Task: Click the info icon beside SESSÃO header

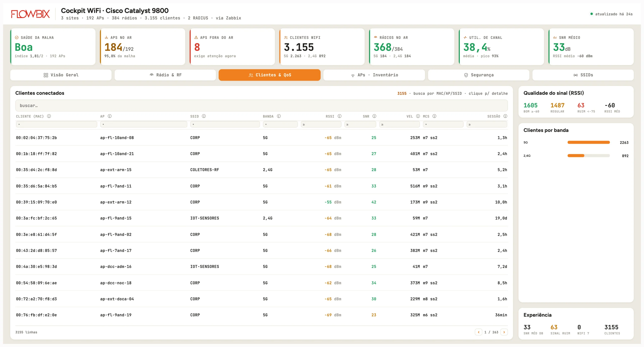Action: tap(505, 116)
